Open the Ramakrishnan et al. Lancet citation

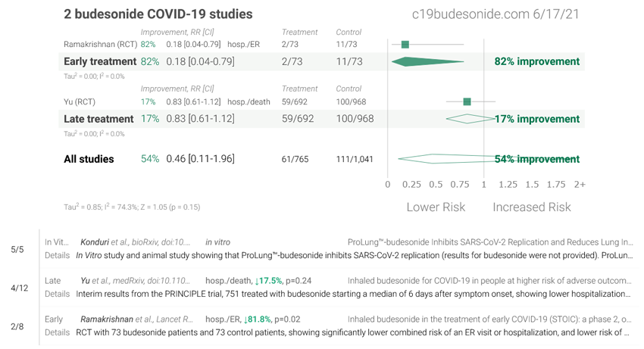click(136, 319)
